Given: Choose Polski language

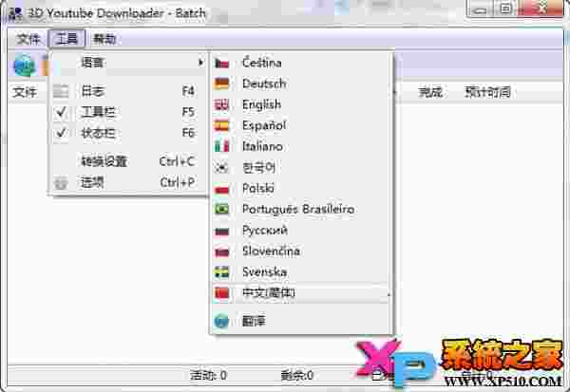Looking at the screenshot, I should [x=301, y=188].
